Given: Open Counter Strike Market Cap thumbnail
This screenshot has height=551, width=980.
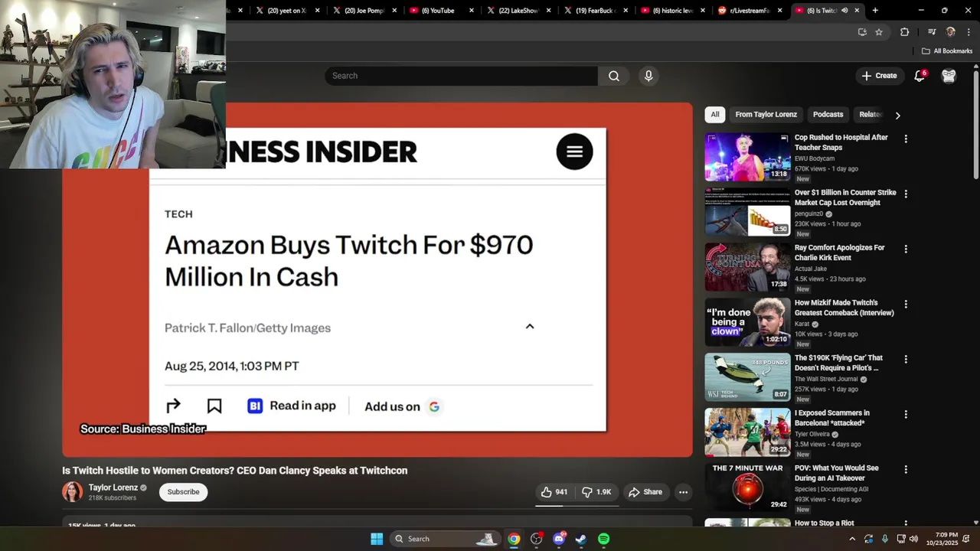Looking at the screenshot, I should tap(747, 212).
